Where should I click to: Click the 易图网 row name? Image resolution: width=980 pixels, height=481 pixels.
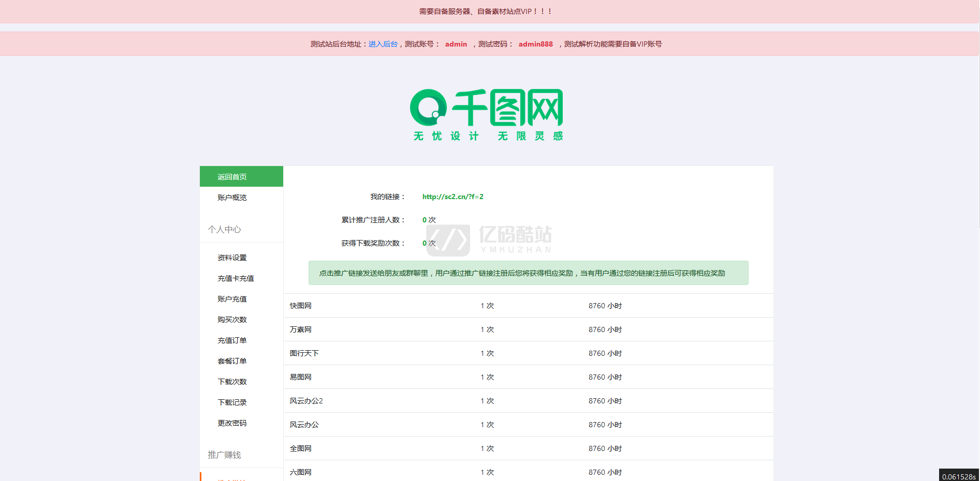(301, 377)
